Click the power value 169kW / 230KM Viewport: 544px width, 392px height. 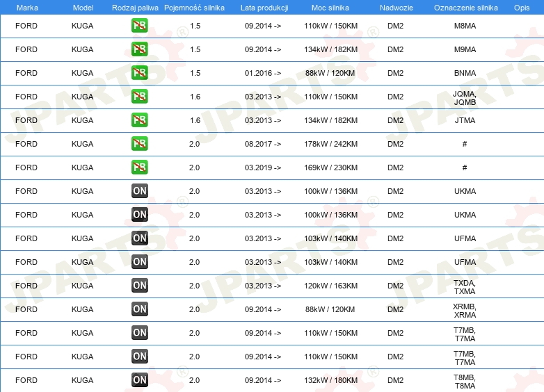click(330, 168)
